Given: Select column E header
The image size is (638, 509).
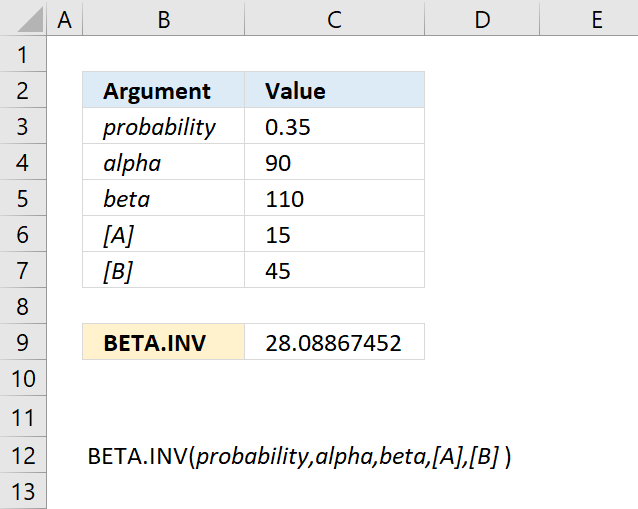Looking at the screenshot, I should (x=589, y=18).
